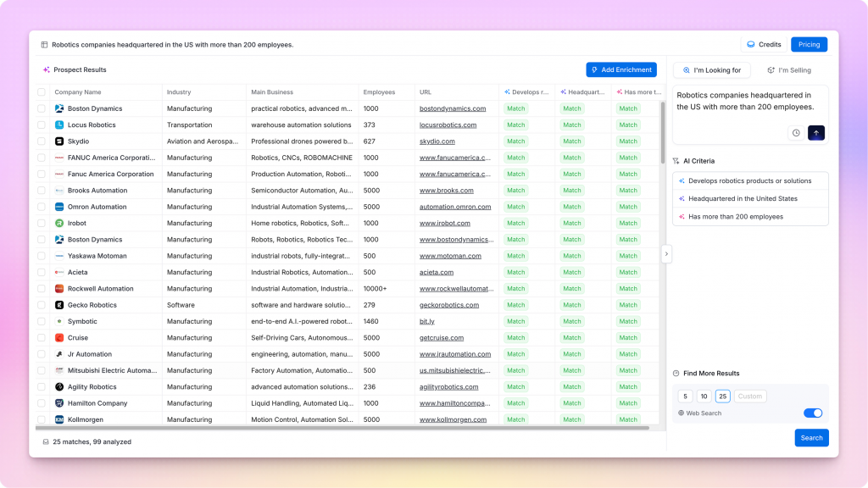Click the Add Enrichment button
Image resolution: width=868 pixels, height=488 pixels.
[x=620, y=69]
